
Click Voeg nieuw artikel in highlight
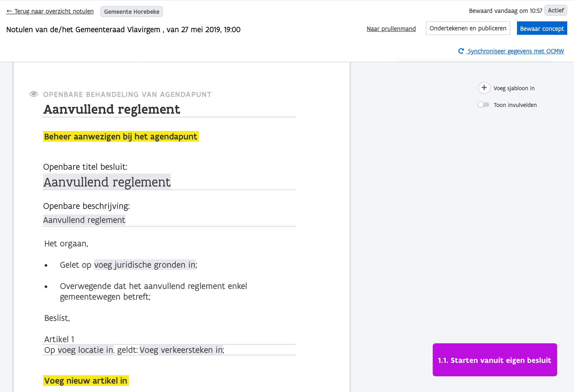click(86, 381)
